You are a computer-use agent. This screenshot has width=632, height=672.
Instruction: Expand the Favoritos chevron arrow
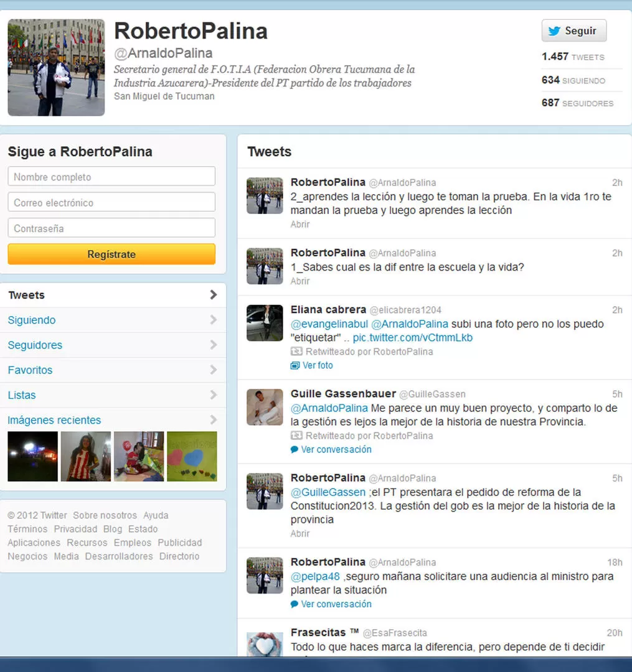tap(213, 370)
